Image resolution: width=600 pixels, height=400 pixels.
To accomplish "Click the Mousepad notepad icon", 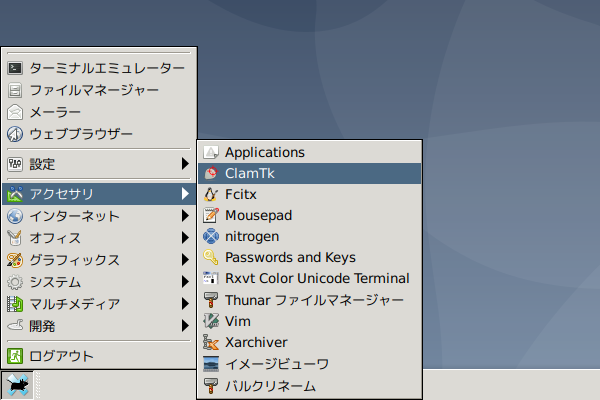I will [x=211, y=216].
